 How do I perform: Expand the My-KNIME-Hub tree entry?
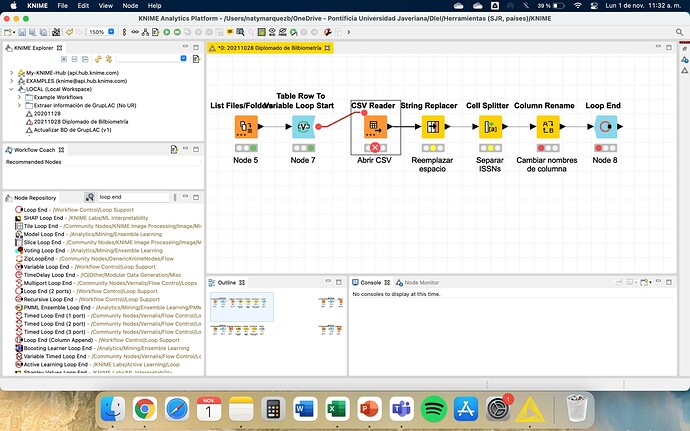[12, 73]
